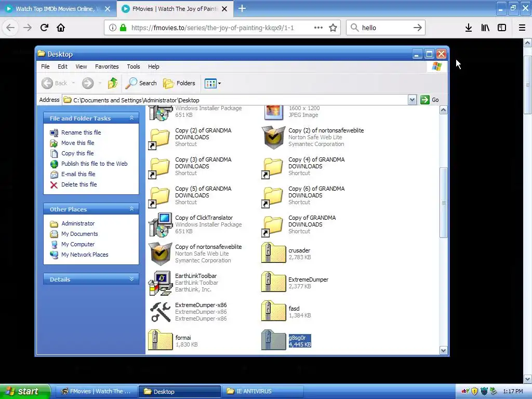
Task: Select the formai zip archive icon
Action: pyautogui.click(x=160, y=340)
